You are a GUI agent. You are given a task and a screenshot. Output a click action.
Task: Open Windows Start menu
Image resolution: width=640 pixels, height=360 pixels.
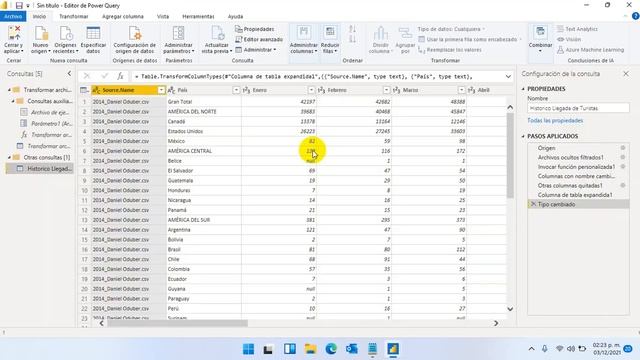tap(248, 349)
